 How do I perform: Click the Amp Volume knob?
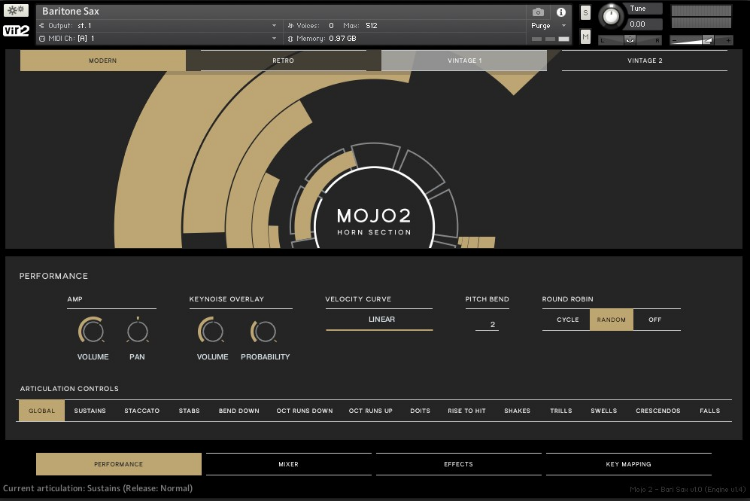[x=92, y=331]
